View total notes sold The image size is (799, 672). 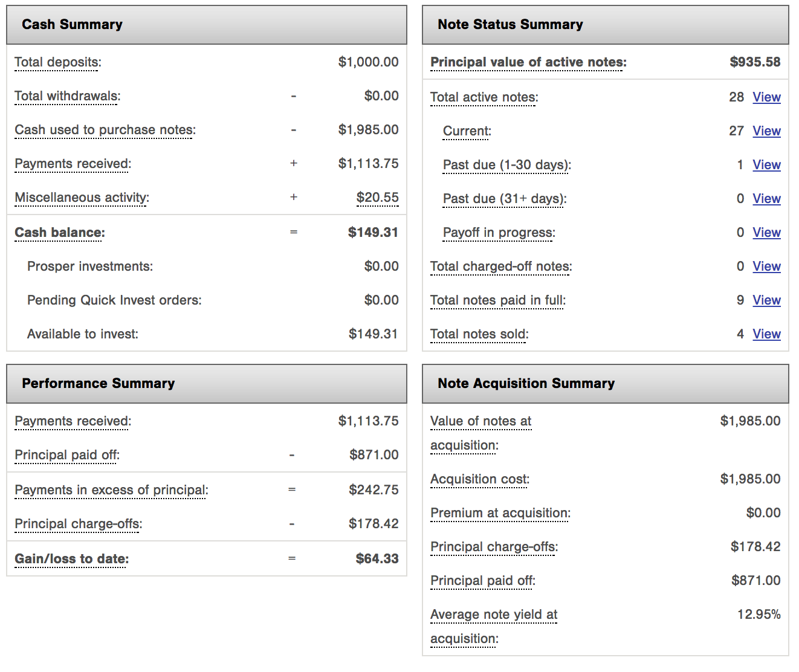click(x=766, y=334)
